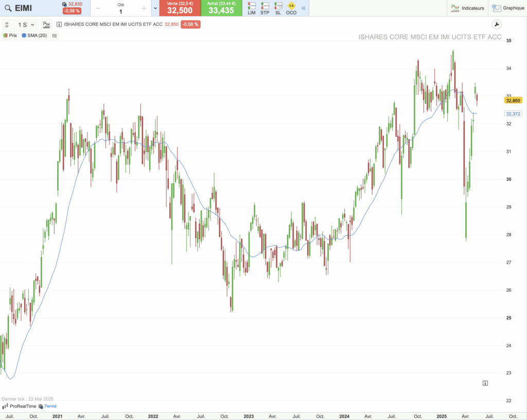Screen dimensions: 527x420
Task: Click the 35 label on the price axis
Action: click(x=509, y=41)
